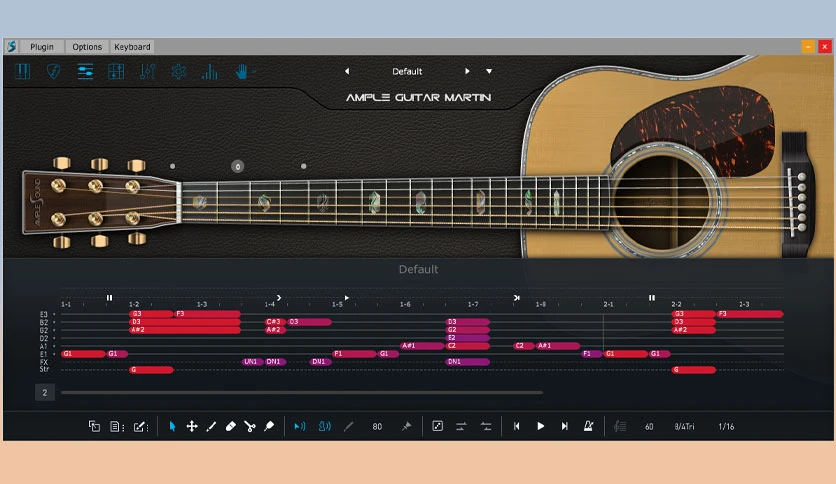The width and height of the screenshot is (836, 484).
Task: Open the Options menu
Action: click(x=87, y=47)
